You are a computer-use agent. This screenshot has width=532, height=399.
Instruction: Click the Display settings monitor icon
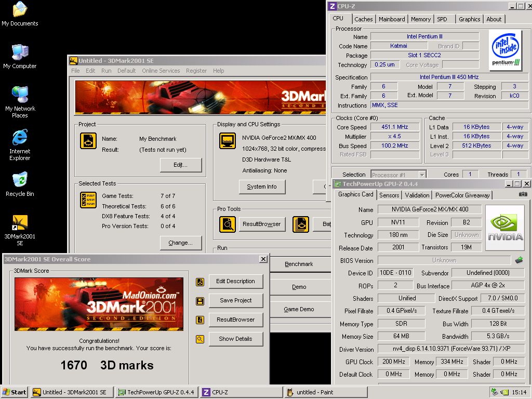(x=228, y=141)
